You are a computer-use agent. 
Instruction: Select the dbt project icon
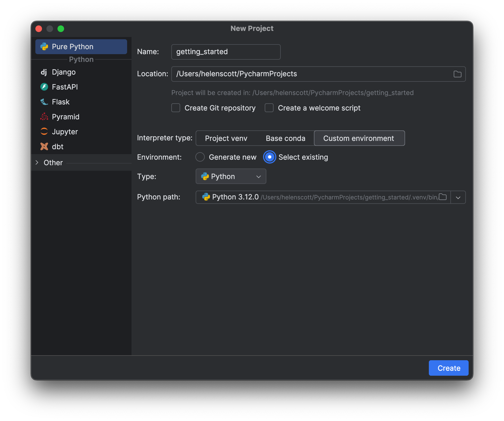pos(44,147)
